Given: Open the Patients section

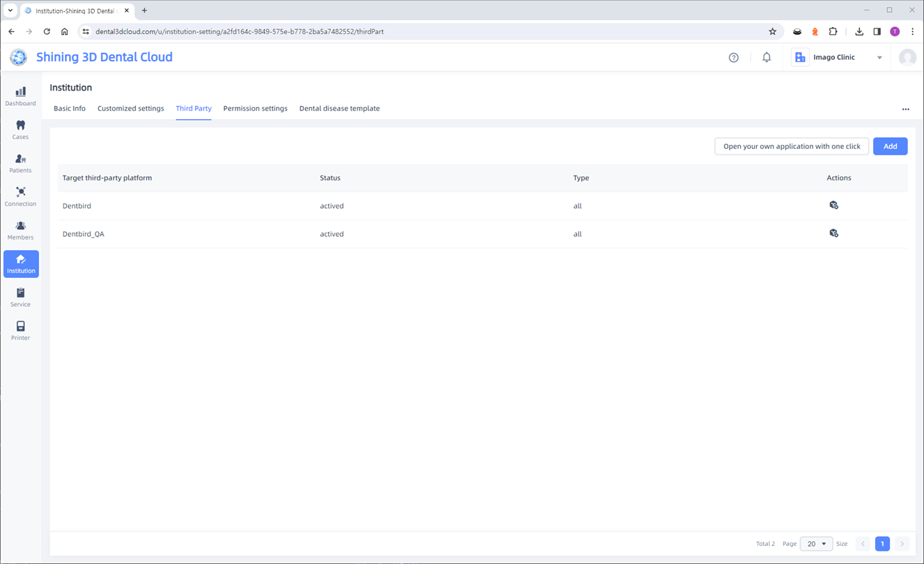Looking at the screenshot, I should click(x=20, y=163).
